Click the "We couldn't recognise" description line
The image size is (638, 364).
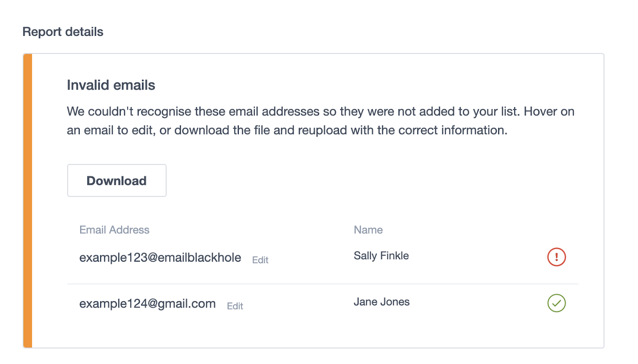320,112
